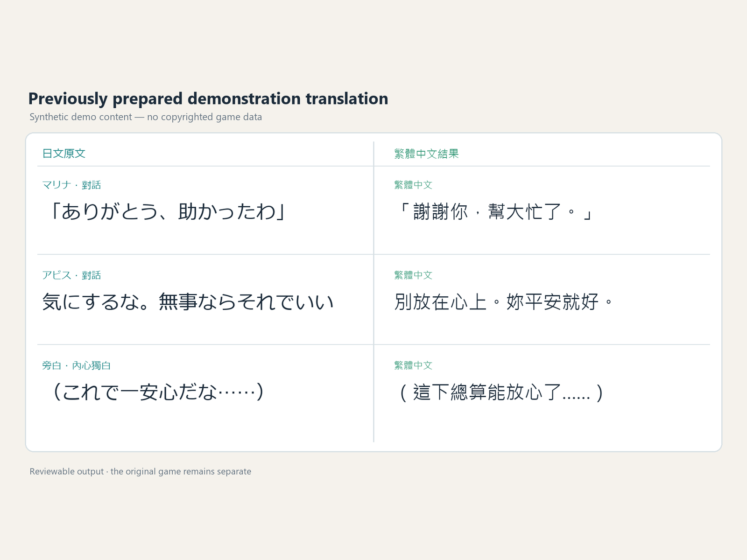Click 繁體中文 label above second translation
Image resolution: width=747 pixels, height=560 pixels.
[413, 275]
